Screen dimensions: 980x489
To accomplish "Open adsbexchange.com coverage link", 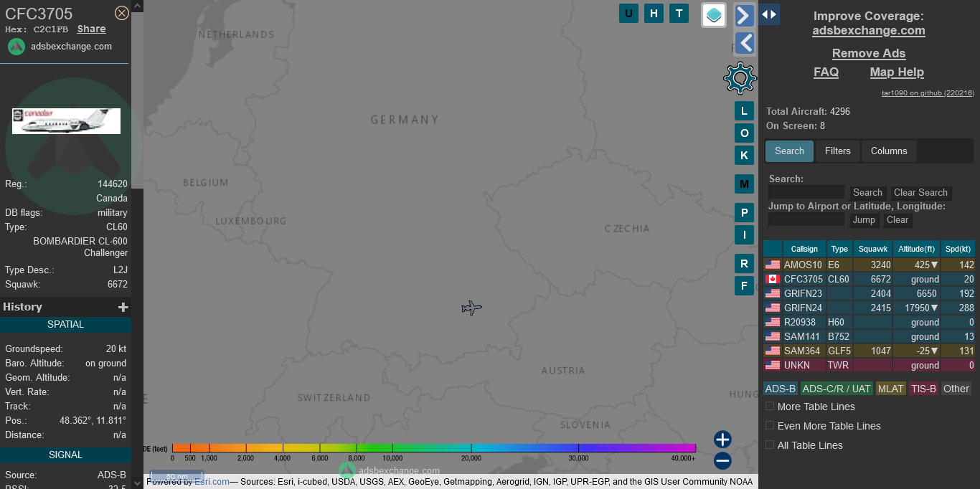I will [869, 31].
